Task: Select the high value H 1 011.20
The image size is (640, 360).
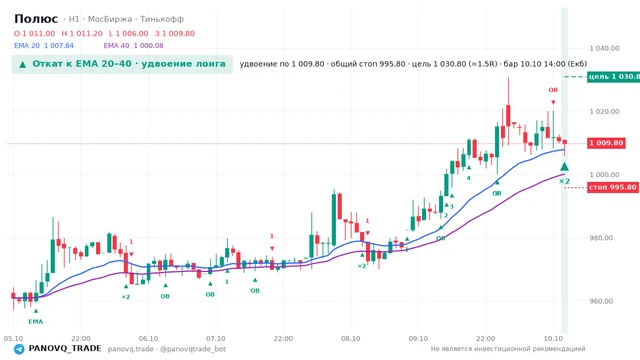Action: 82,33
